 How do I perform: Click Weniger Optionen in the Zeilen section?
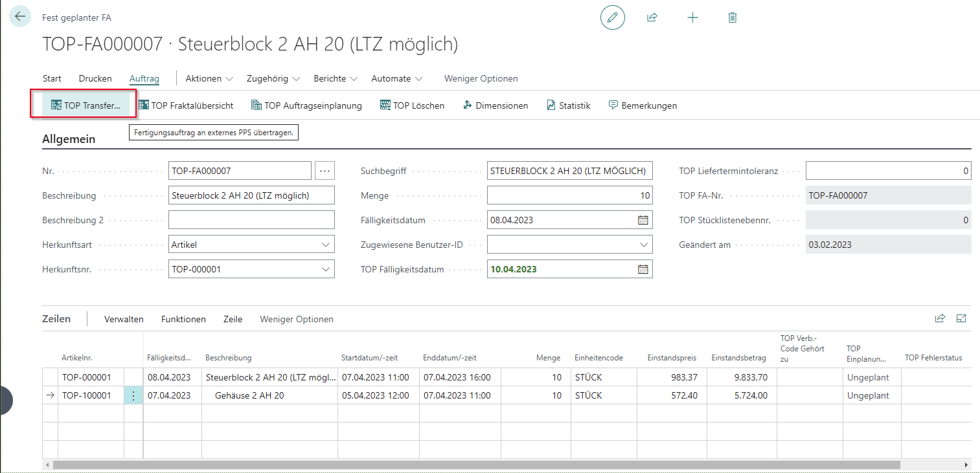point(297,319)
